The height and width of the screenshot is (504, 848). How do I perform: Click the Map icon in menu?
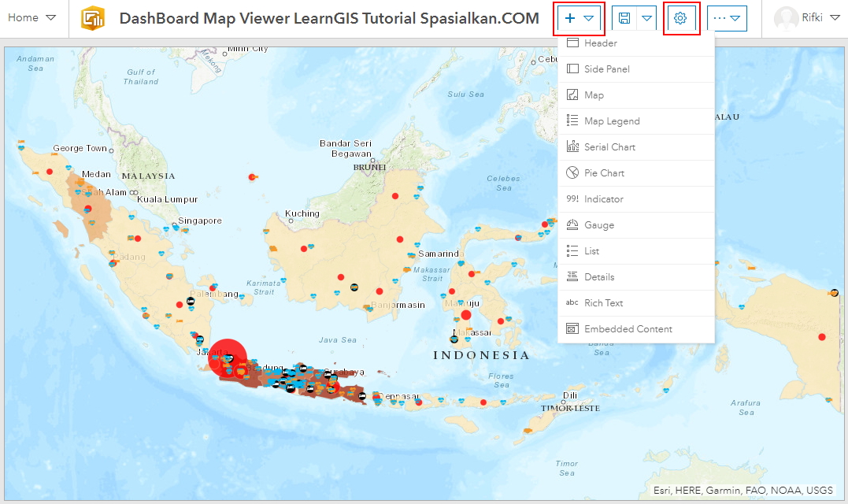click(x=572, y=94)
